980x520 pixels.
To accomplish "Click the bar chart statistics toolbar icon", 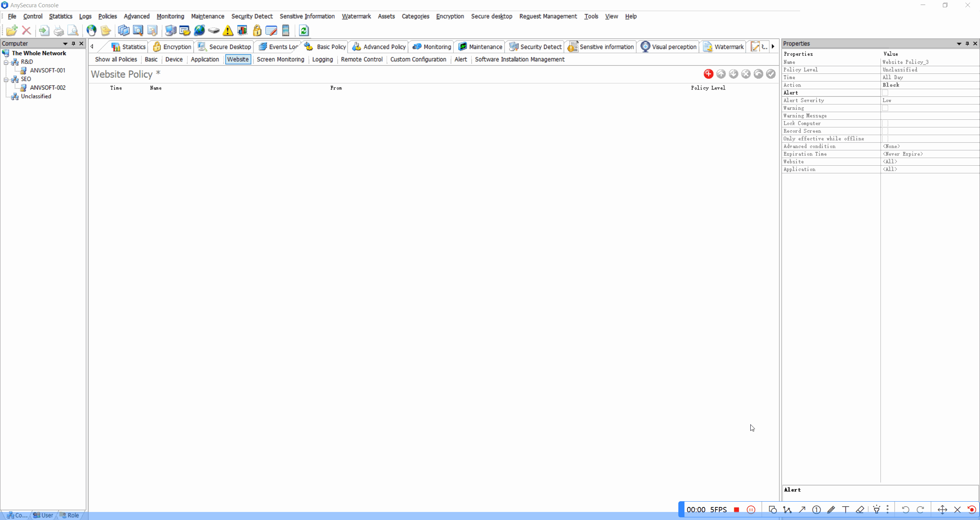I will pyautogui.click(x=242, y=31).
